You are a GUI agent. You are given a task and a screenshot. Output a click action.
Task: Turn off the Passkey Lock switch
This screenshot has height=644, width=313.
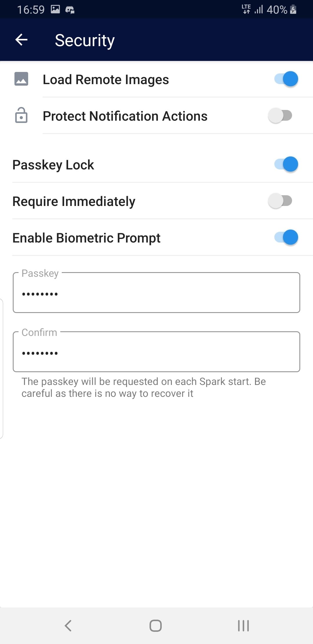point(286,164)
